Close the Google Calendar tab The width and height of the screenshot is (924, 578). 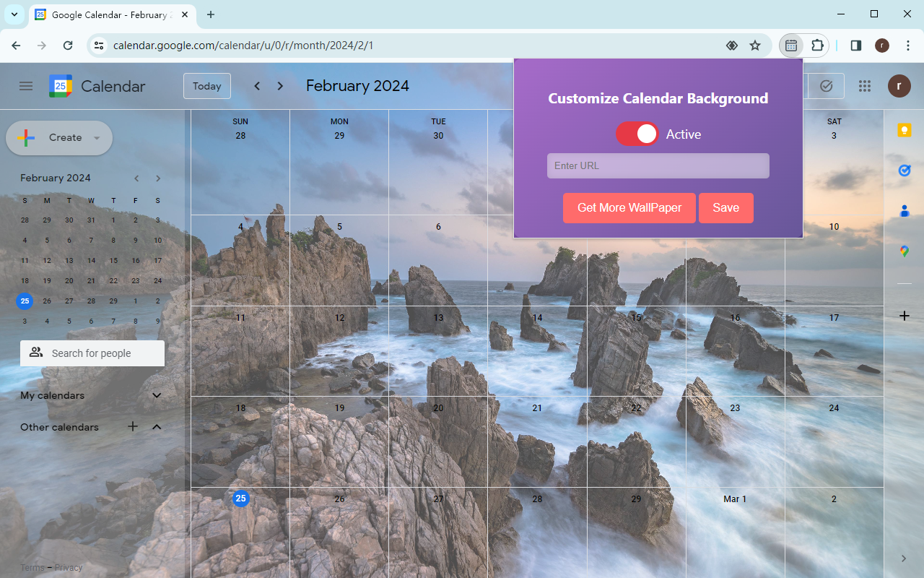[x=185, y=14]
